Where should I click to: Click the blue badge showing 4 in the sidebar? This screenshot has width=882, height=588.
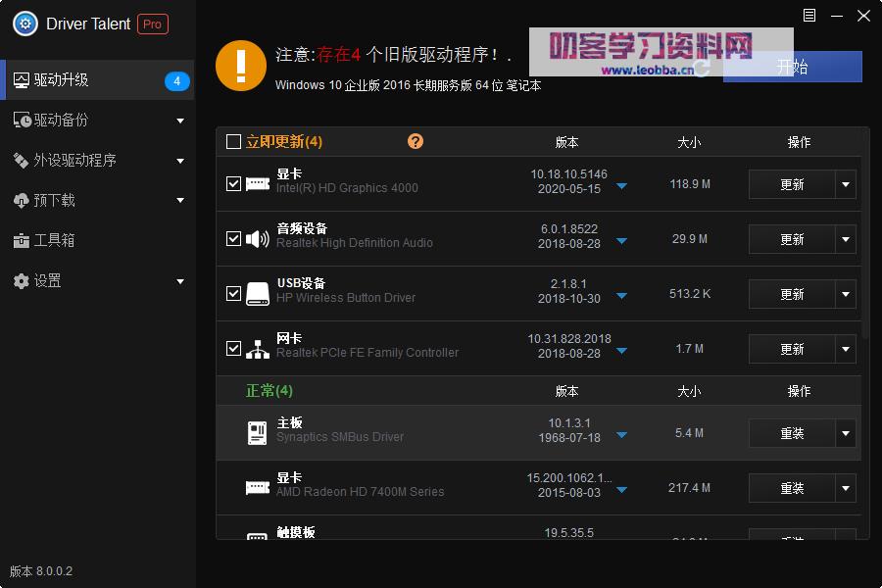pos(176,81)
